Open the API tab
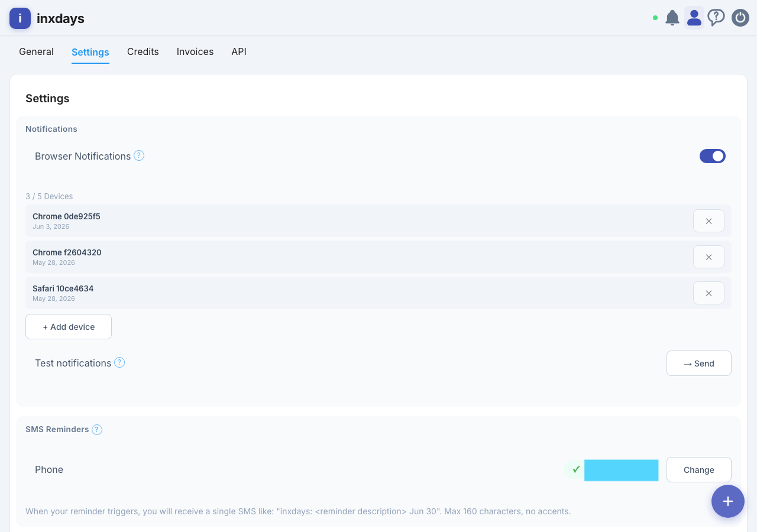Viewport: 757px width, 532px height. [x=239, y=52]
